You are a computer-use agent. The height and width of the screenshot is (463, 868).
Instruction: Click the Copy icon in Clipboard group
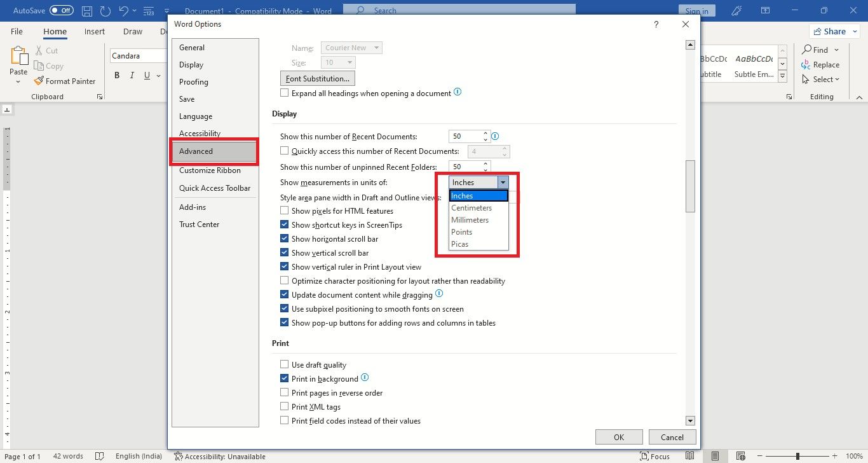tap(39, 66)
